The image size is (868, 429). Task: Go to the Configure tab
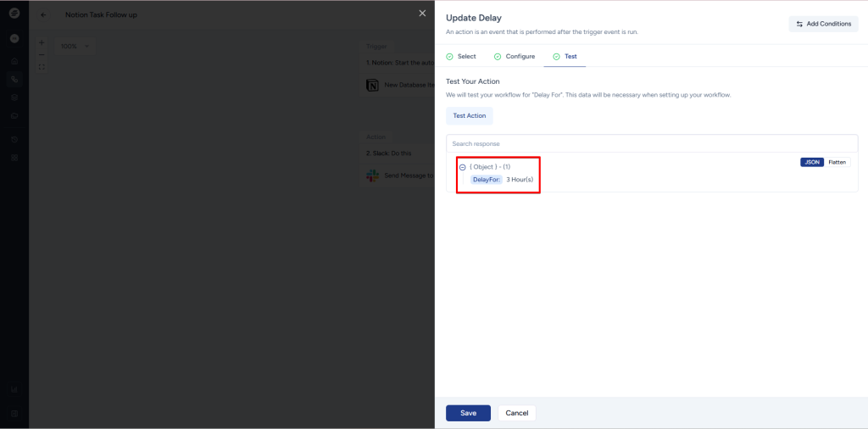coord(515,56)
